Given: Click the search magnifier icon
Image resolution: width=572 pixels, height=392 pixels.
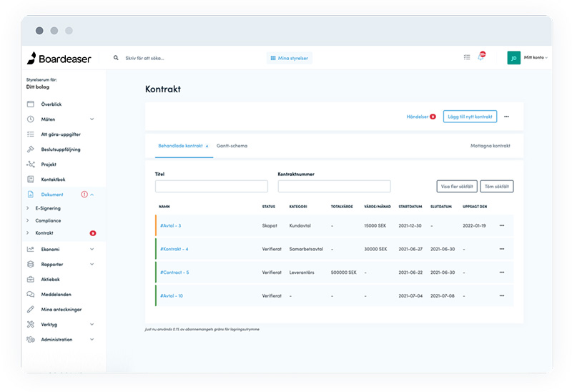Looking at the screenshot, I should pyautogui.click(x=117, y=58).
